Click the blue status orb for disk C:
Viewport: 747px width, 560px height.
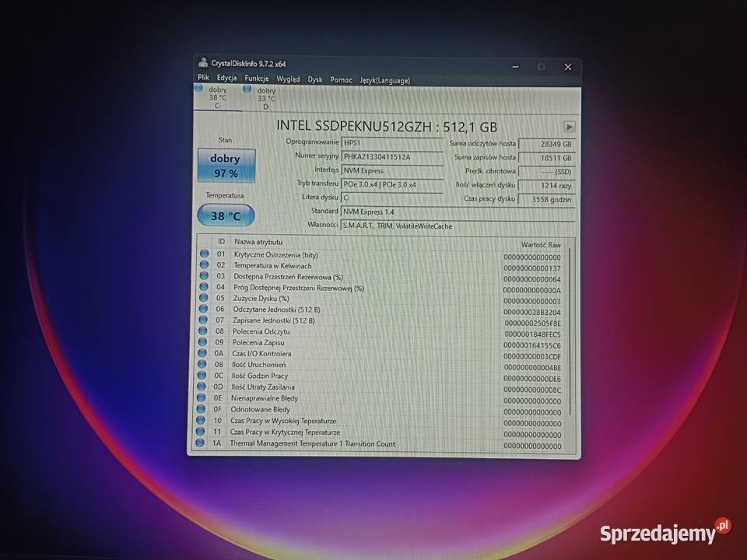[198, 89]
